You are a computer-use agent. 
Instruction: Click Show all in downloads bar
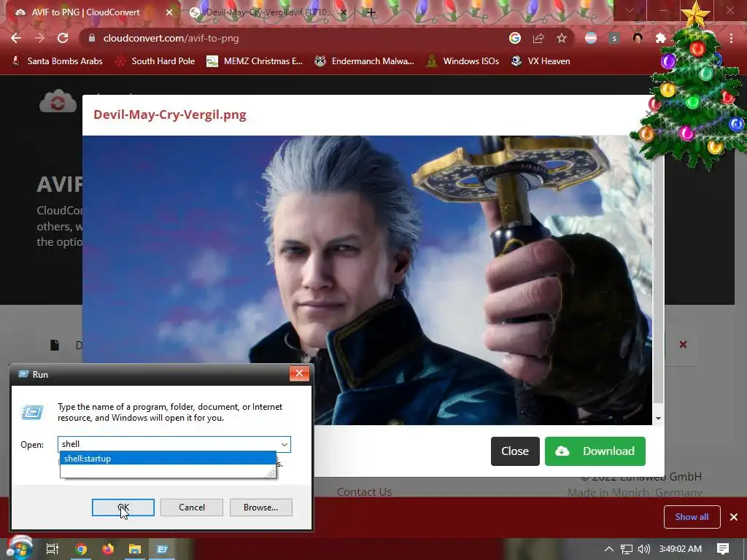[x=692, y=517]
